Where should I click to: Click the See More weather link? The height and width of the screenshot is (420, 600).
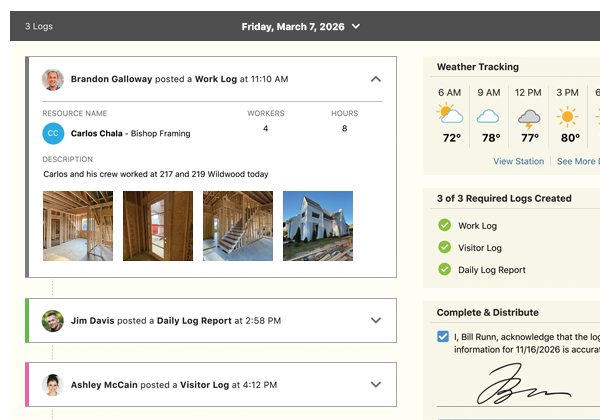[578, 161]
